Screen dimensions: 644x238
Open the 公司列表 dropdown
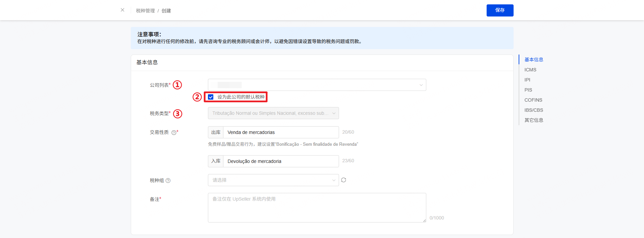tap(317, 85)
